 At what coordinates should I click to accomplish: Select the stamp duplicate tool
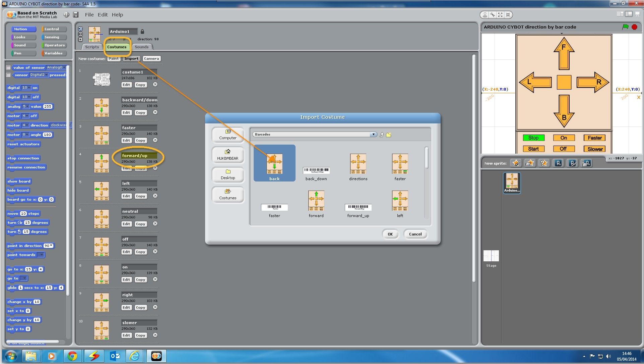point(485,15)
